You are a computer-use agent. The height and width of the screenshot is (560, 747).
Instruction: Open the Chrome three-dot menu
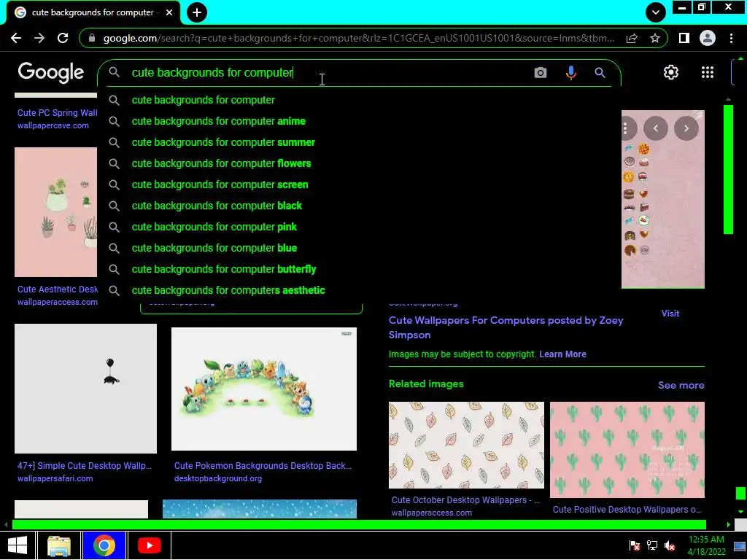click(731, 38)
